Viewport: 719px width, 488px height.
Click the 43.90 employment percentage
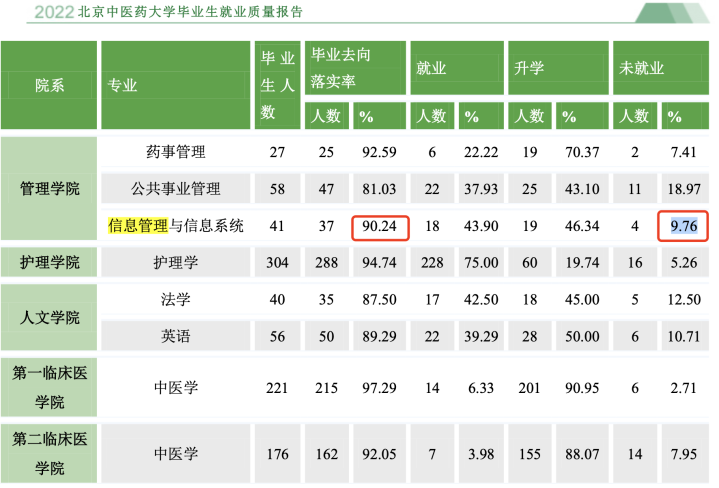[481, 226]
